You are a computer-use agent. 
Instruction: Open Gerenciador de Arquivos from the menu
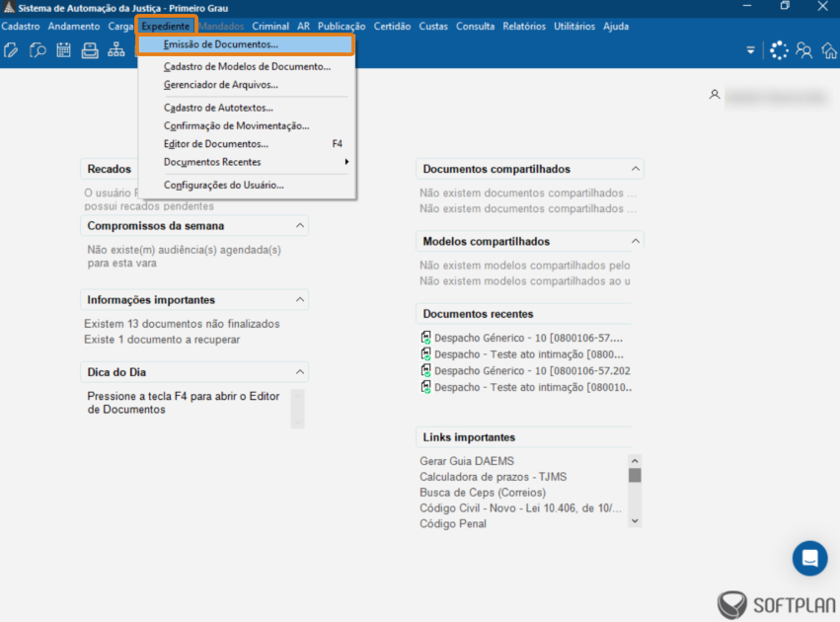pyautogui.click(x=247, y=85)
